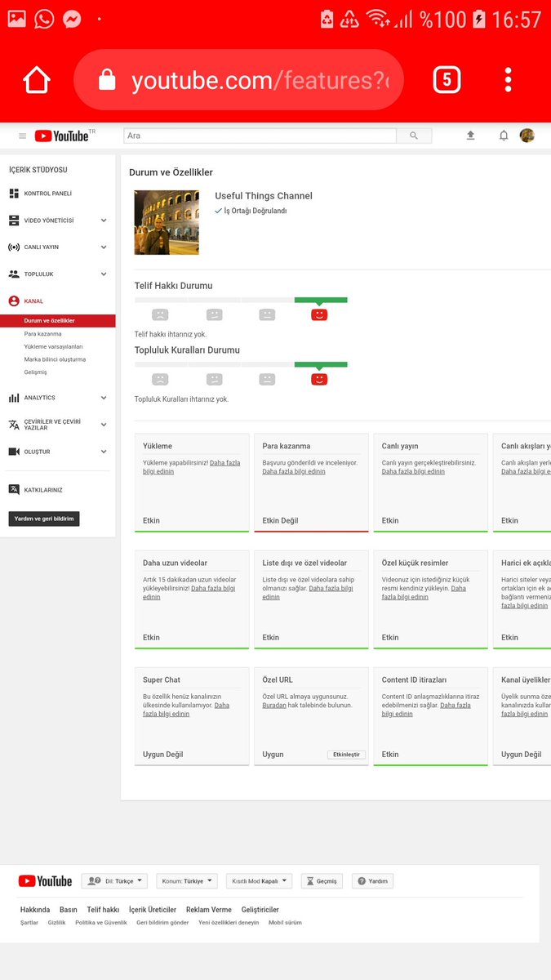Click the Reklam Verme footer link
The width and height of the screenshot is (551, 980).
[x=209, y=910]
